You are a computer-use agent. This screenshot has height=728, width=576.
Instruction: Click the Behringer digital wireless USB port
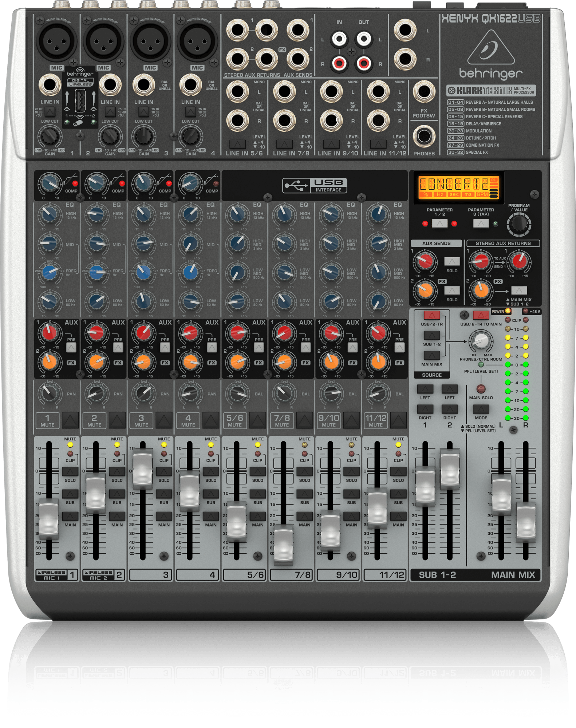[x=80, y=100]
